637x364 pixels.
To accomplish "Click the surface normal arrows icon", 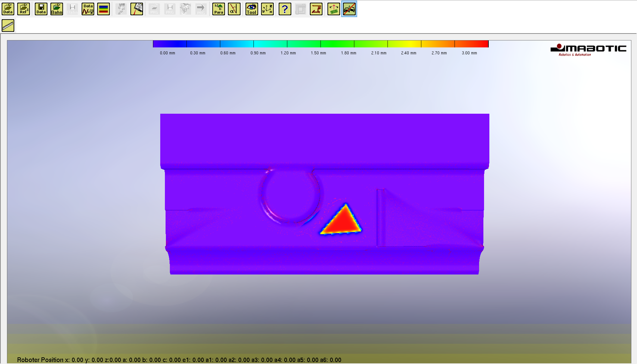I will [334, 9].
